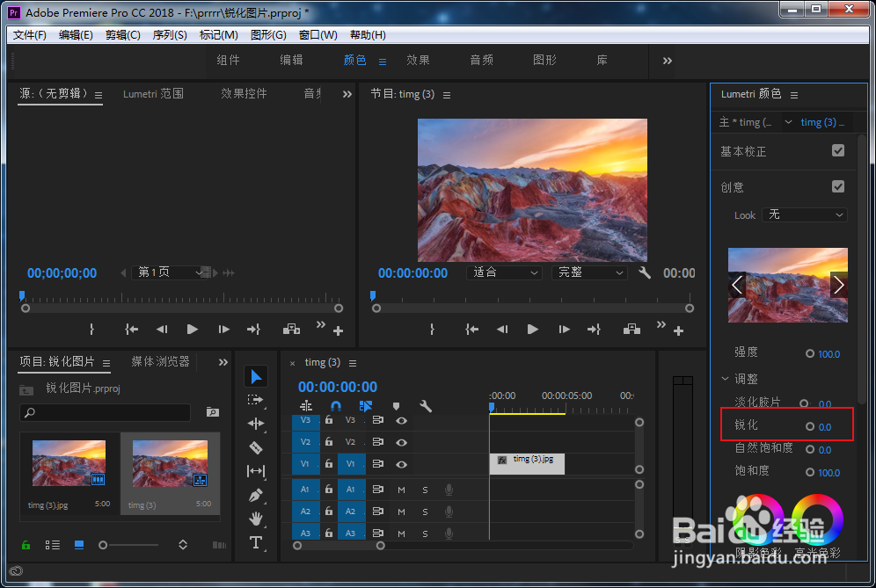Switch to 效果 workspace
876x588 pixels.
(x=418, y=60)
